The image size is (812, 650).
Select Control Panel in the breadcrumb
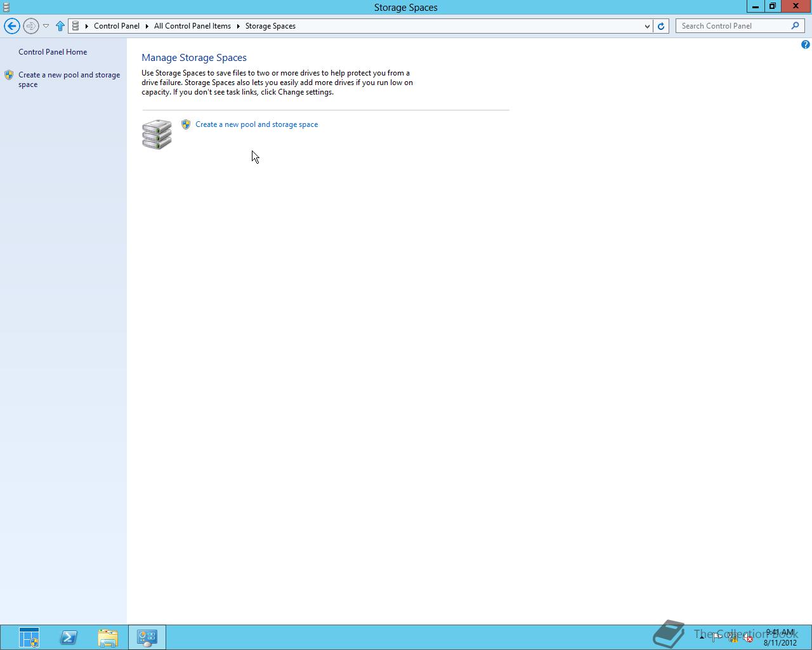pos(117,26)
